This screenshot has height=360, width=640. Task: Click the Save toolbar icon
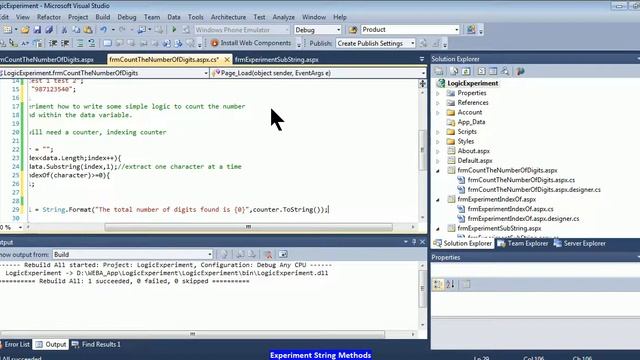click(x=37, y=30)
